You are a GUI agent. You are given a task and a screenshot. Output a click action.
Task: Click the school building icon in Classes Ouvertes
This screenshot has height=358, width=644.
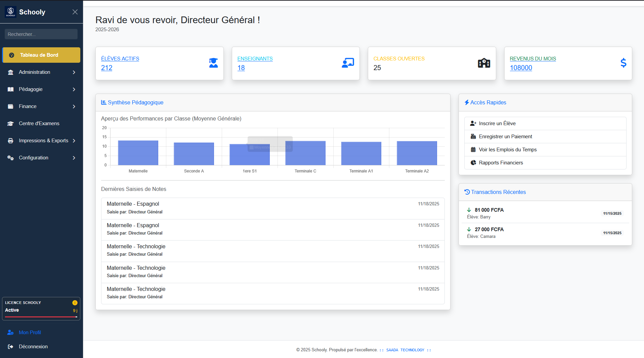(484, 63)
